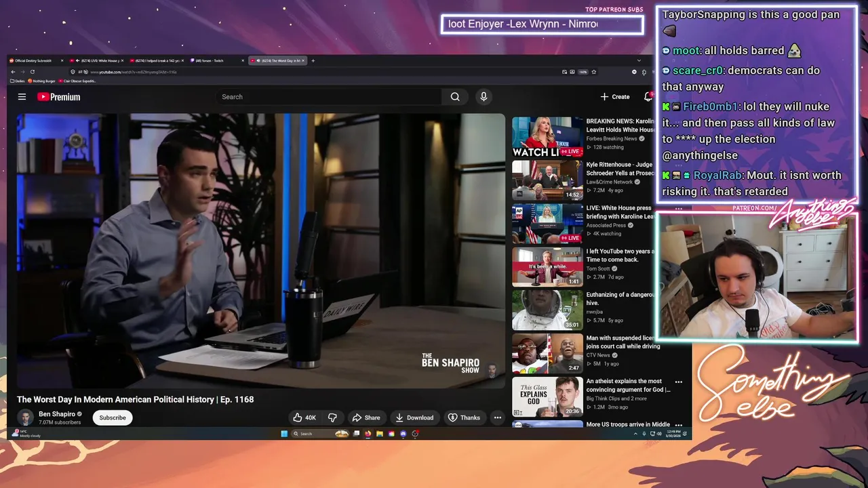The image size is (868, 488).
Task: Switch to I helped break a 142-year tab
Action: coord(157,60)
